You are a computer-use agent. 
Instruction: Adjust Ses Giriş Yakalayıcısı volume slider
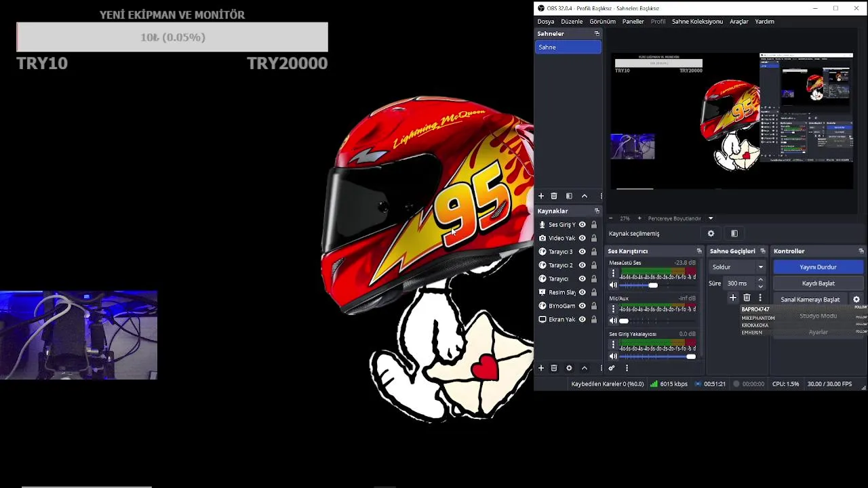[658, 357]
